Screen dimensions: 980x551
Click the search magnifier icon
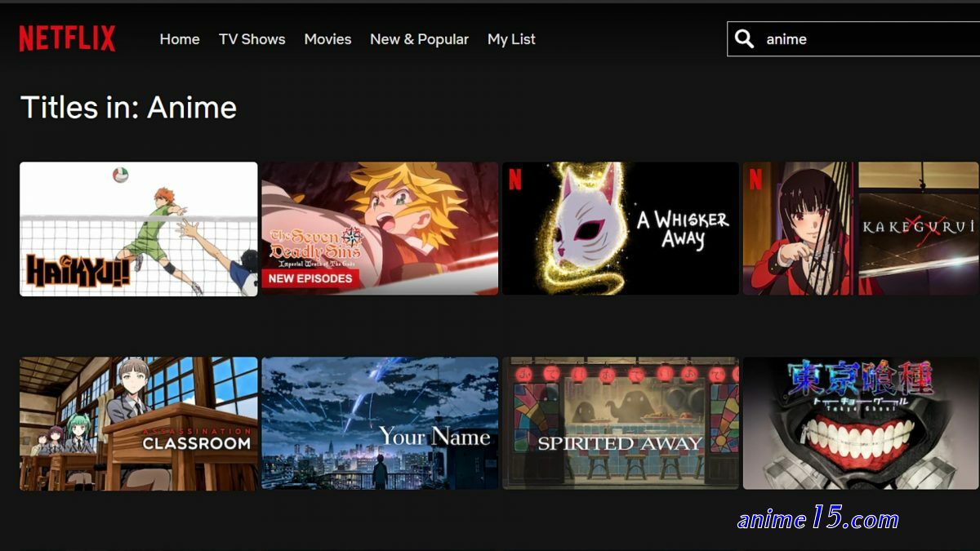click(744, 38)
